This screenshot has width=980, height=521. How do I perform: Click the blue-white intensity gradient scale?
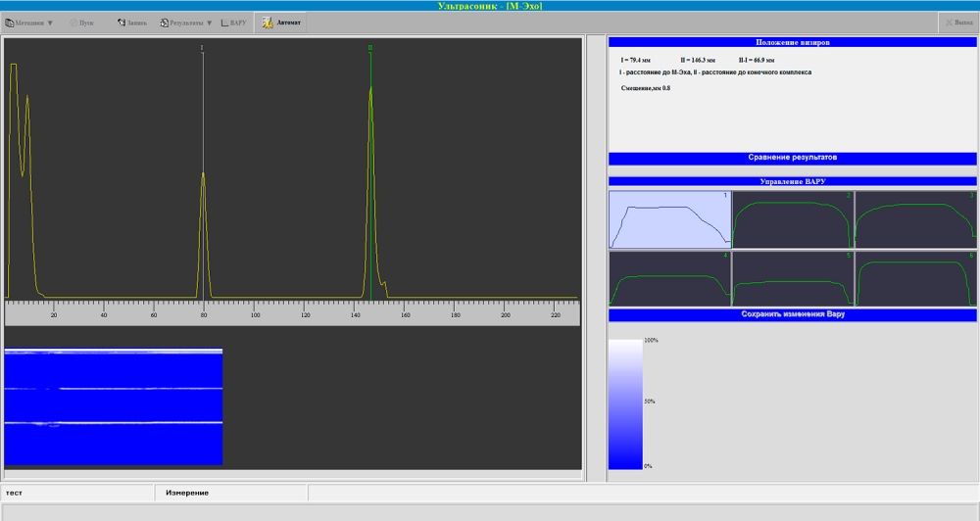click(625, 403)
